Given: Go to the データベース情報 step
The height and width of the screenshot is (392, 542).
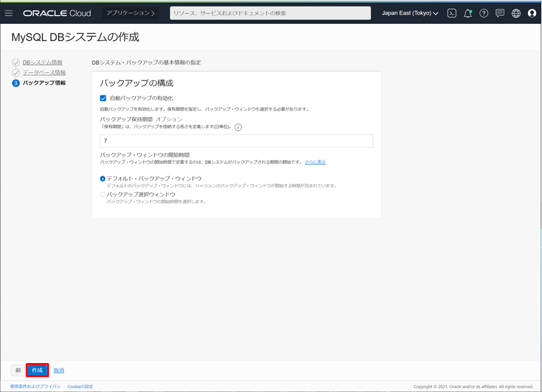Looking at the screenshot, I should tap(44, 73).
